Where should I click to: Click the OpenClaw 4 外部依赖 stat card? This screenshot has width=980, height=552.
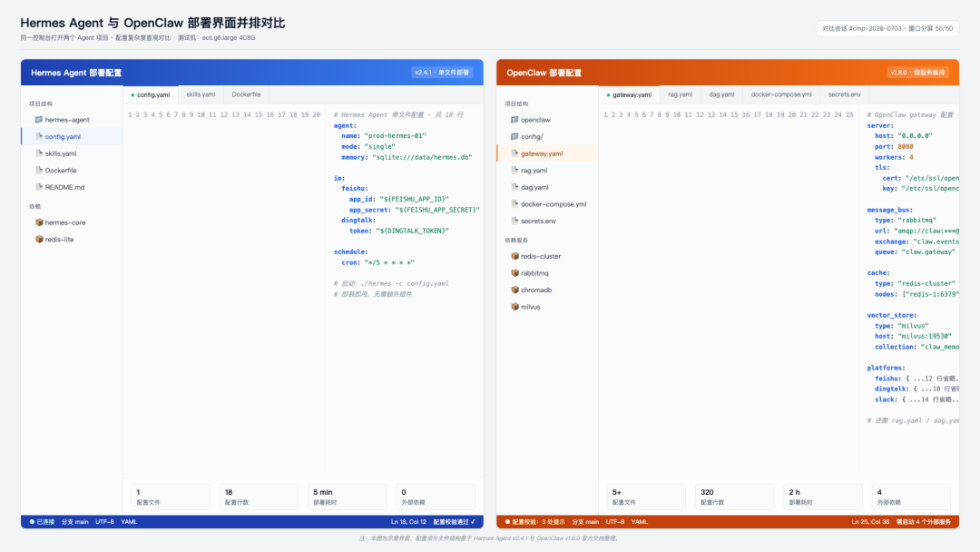coord(911,497)
